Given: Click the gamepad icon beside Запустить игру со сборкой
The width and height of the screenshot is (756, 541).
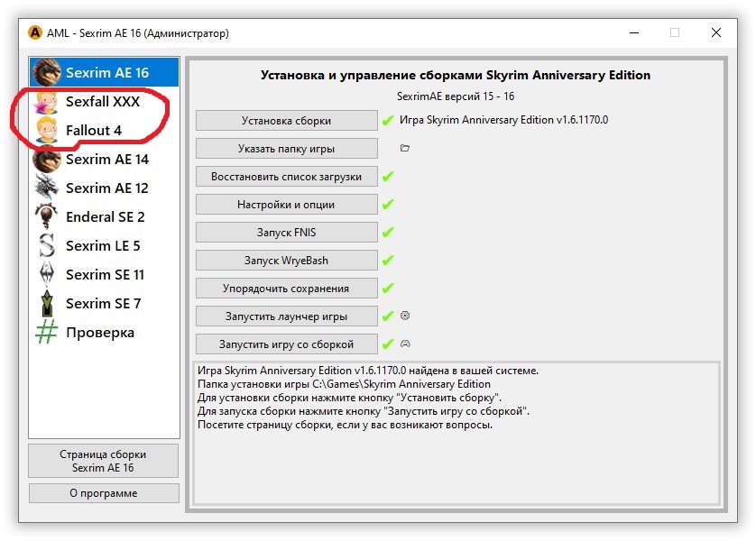Looking at the screenshot, I should (405, 344).
